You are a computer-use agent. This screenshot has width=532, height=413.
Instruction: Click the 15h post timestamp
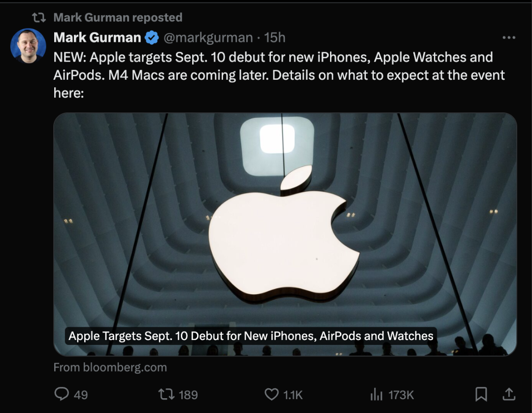275,37
